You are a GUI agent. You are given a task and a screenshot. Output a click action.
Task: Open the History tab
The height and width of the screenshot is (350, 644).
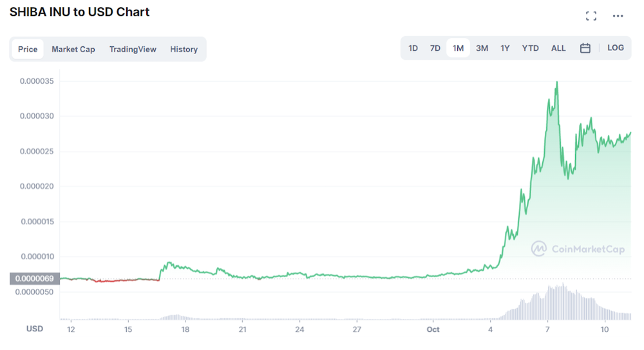184,49
